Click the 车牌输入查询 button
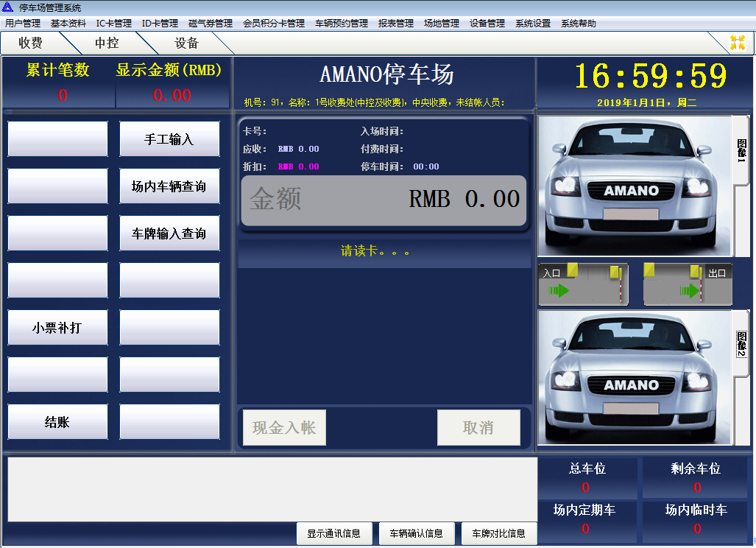 169,233
